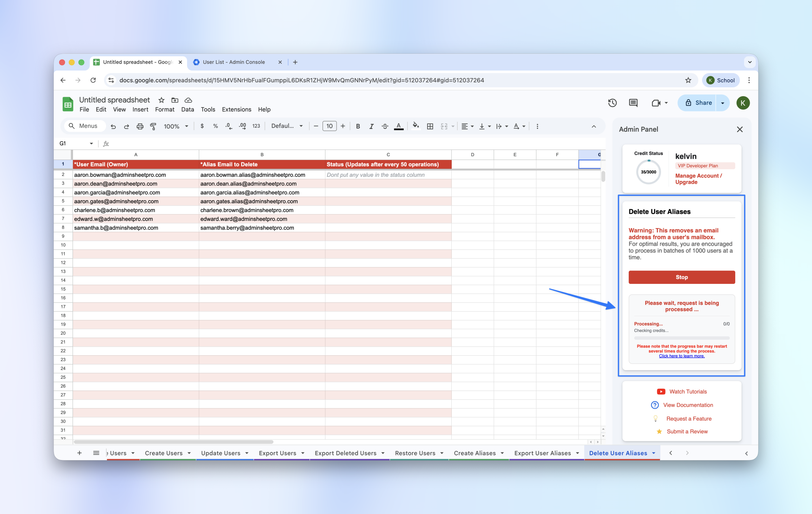
Task: Open the Extensions menu
Action: coord(236,109)
